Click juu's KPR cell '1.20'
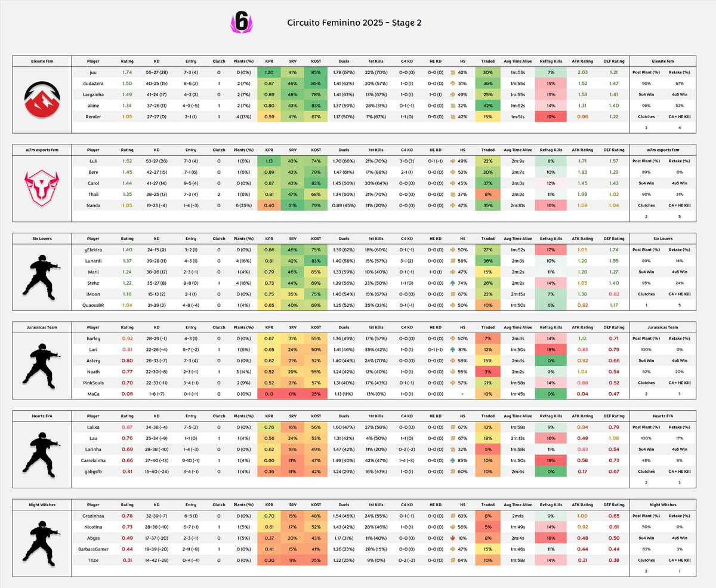 [269, 72]
